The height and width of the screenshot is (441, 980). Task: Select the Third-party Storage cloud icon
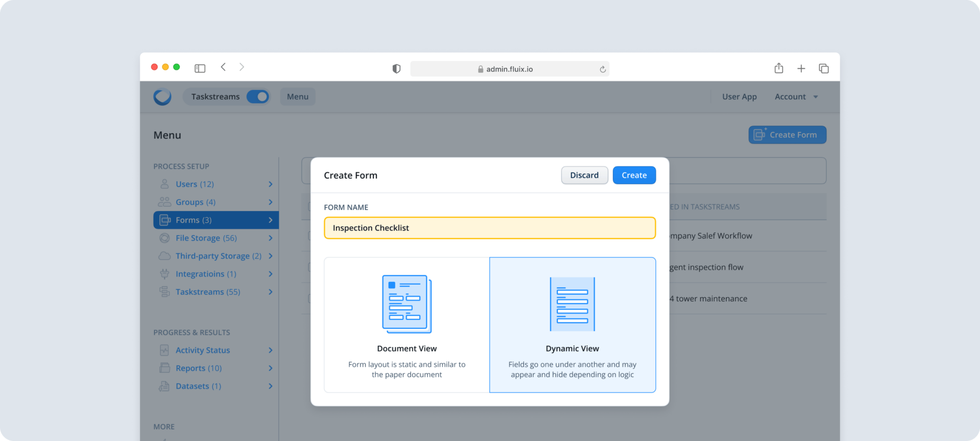(164, 256)
